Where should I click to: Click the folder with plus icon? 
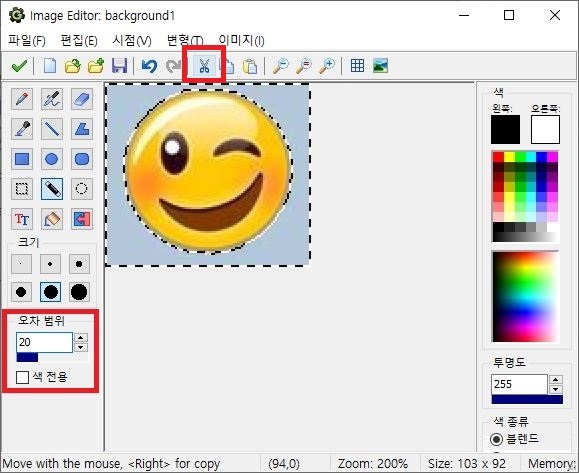click(96, 66)
